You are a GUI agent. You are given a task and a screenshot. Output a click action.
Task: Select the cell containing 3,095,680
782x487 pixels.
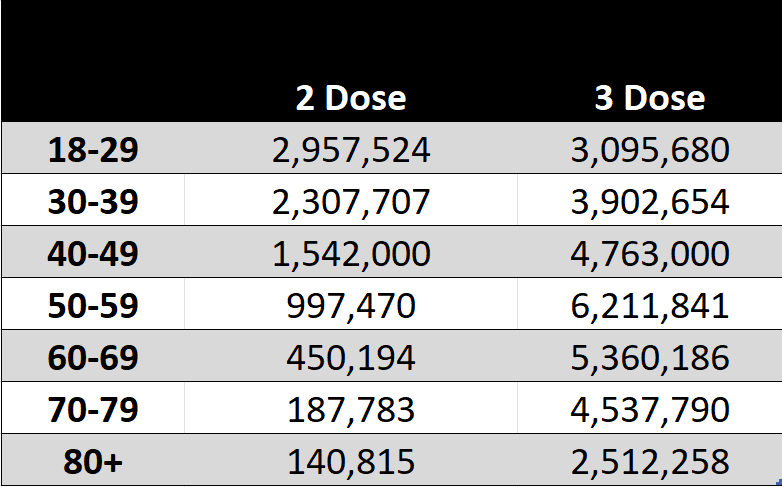tap(650, 150)
